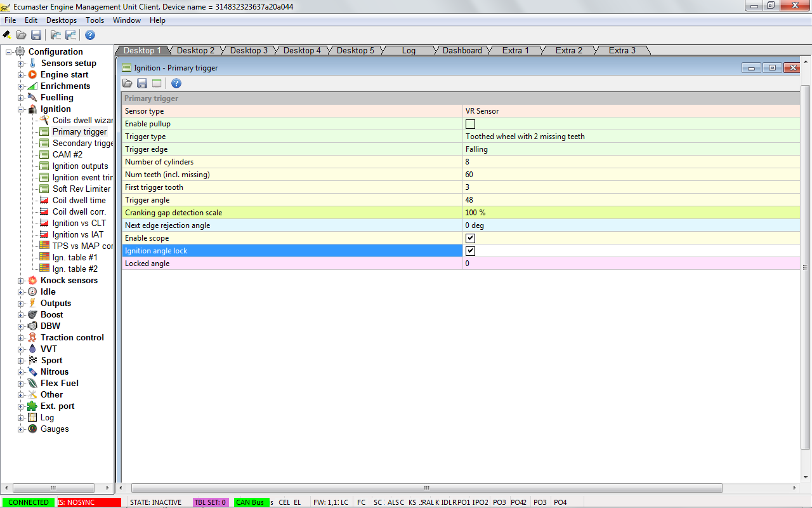Open Ign. table #1 in the tree

click(x=75, y=258)
